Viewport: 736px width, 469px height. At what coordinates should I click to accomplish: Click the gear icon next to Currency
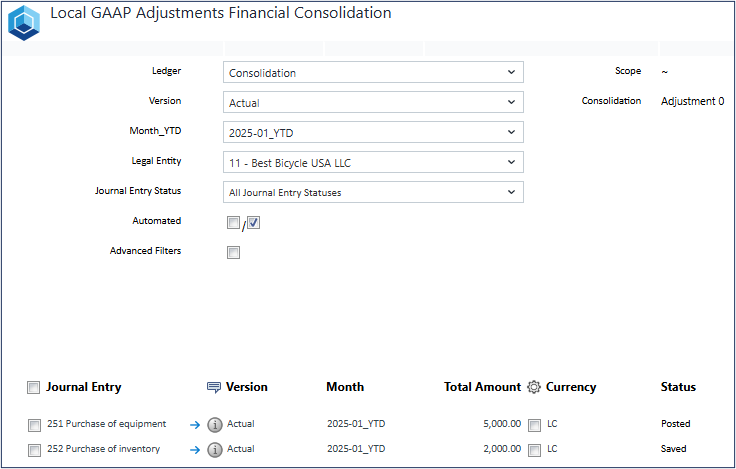pos(534,387)
